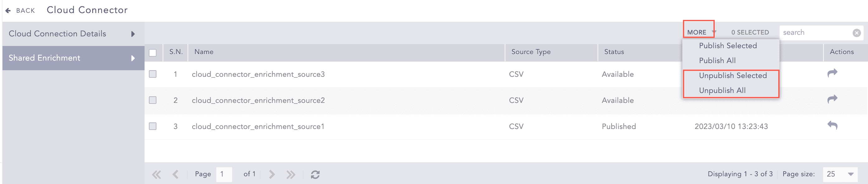Go to the previous page
The height and width of the screenshot is (184, 868).
pos(175,174)
